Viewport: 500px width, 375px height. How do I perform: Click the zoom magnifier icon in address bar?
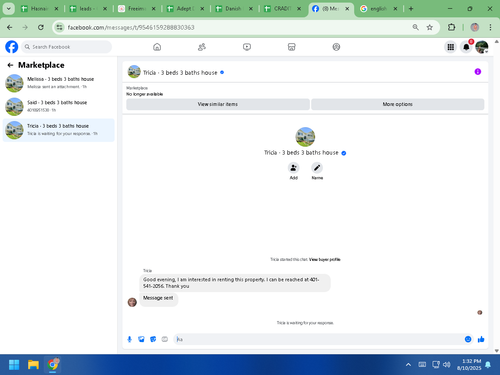click(x=415, y=27)
